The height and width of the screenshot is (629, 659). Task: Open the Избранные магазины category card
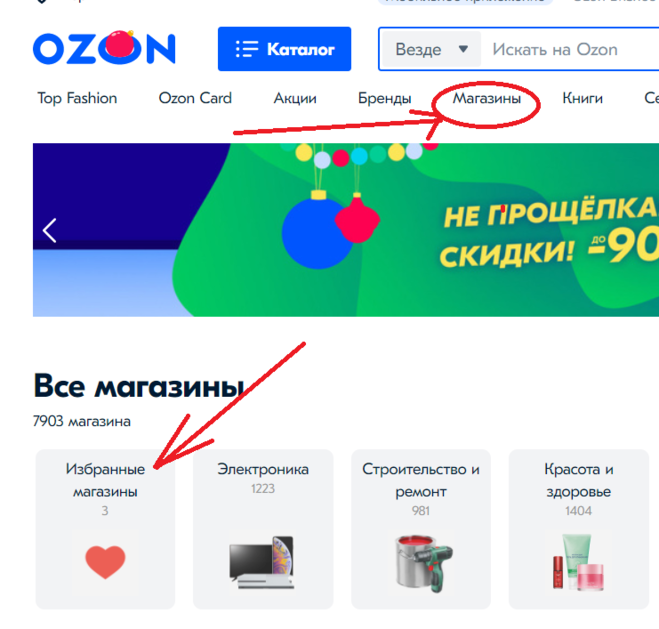pyautogui.click(x=105, y=529)
